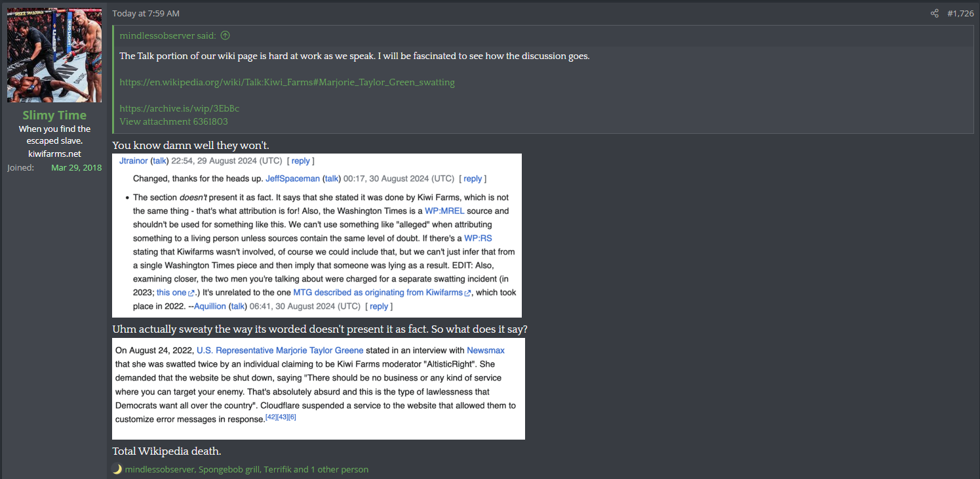Open the Wikipedia talk page screenshot
980x479 pixels.
point(317,236)
